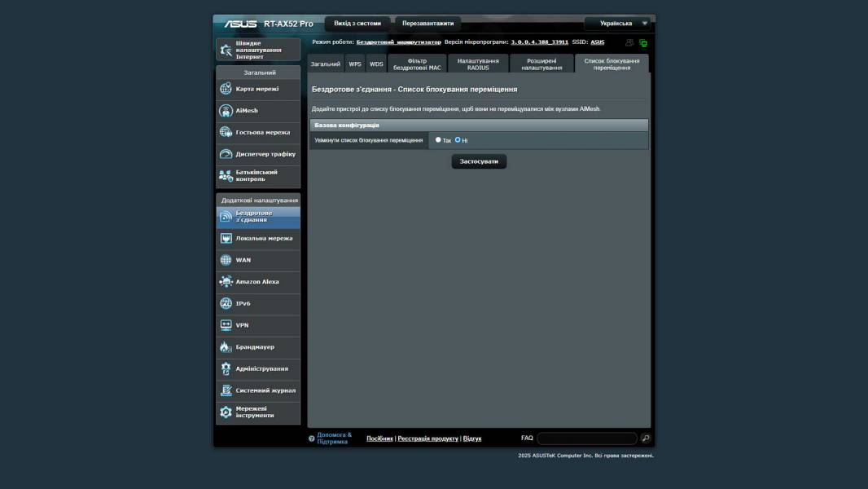Viewport: 868px width, 489px height.
Task: Open Диспетчер трафіку gauge icon
Action: [226, 154]
